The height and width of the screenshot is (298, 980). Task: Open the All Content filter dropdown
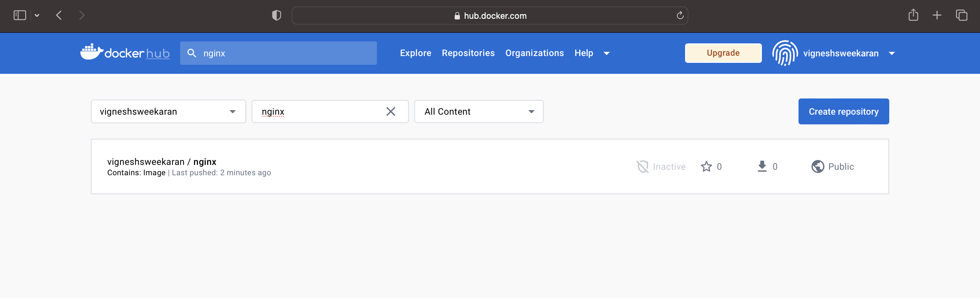(479, 111)
